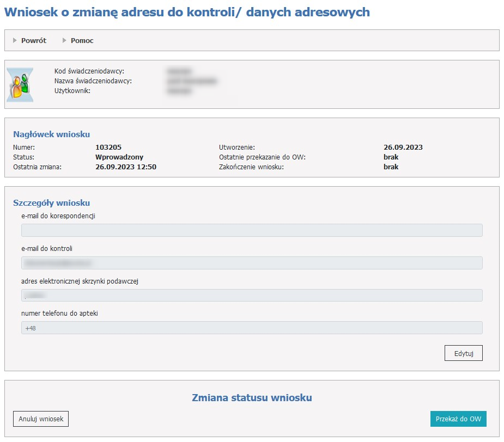Open the Pomoc help link
The image size is (504, 442).
[82, 40]
